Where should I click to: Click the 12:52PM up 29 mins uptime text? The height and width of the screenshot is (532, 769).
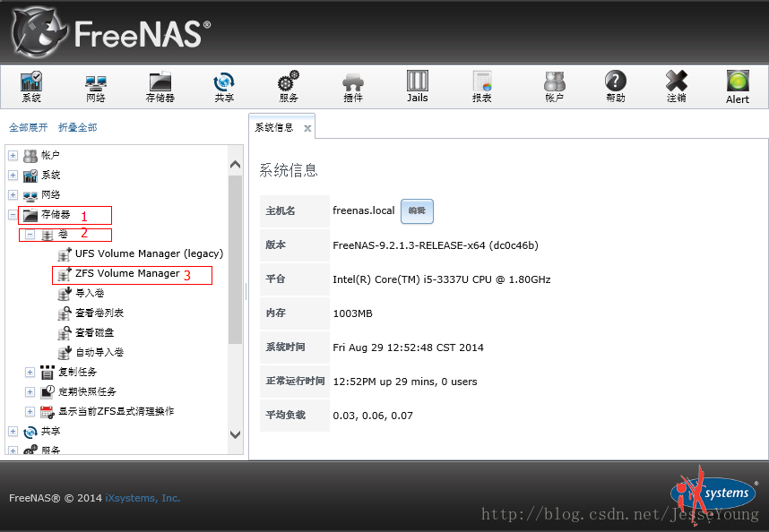(404, 382)
